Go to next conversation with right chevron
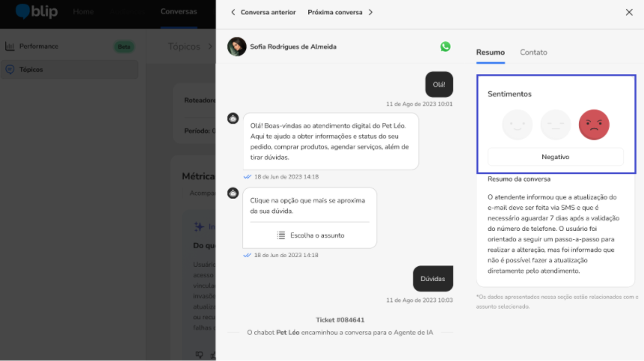644x361 pixels. coord(371,12)
